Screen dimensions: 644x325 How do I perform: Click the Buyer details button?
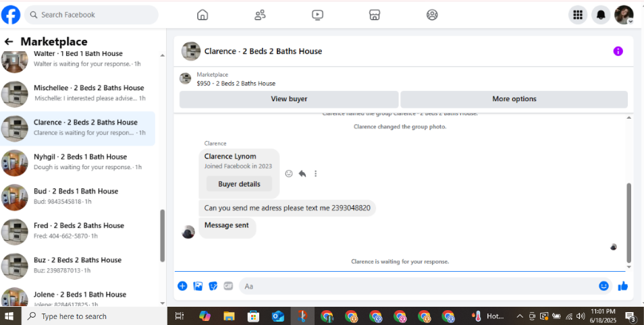pos(239,184)
